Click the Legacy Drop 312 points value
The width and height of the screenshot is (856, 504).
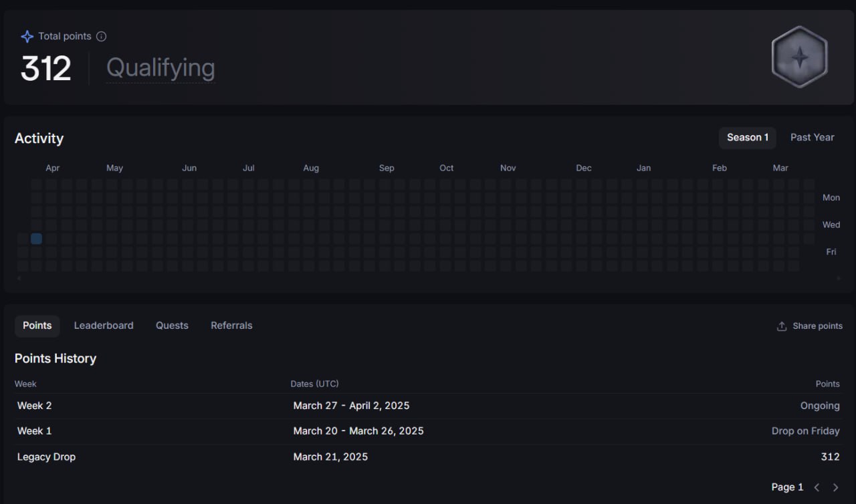pyautogui.click(x=830, y=457)
